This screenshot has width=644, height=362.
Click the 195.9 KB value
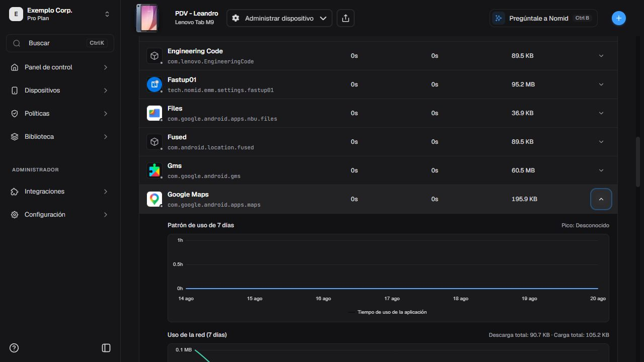click(524, 199)
